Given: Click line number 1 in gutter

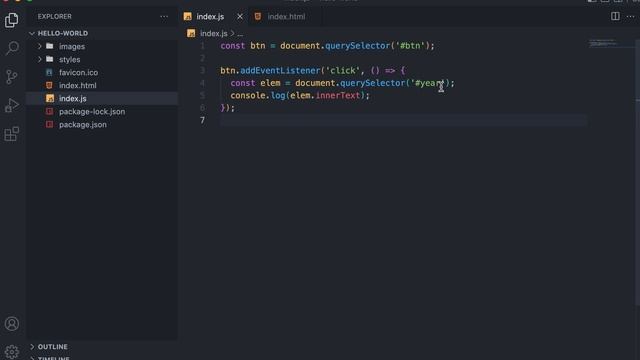Looking at the screenshot, I should point(202,46).
